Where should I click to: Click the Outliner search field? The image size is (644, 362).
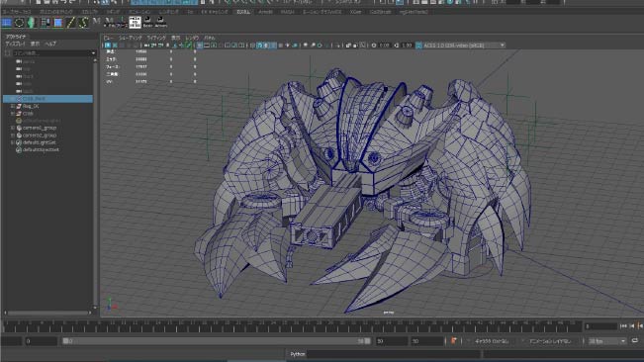[x=51, y=53]
